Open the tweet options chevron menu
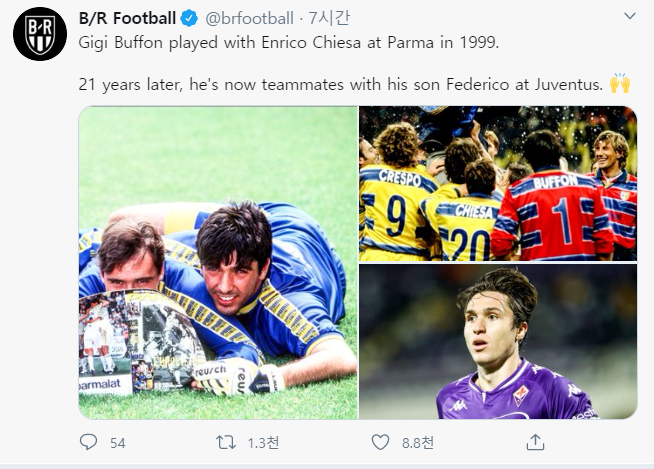 [x=629, y=17]
